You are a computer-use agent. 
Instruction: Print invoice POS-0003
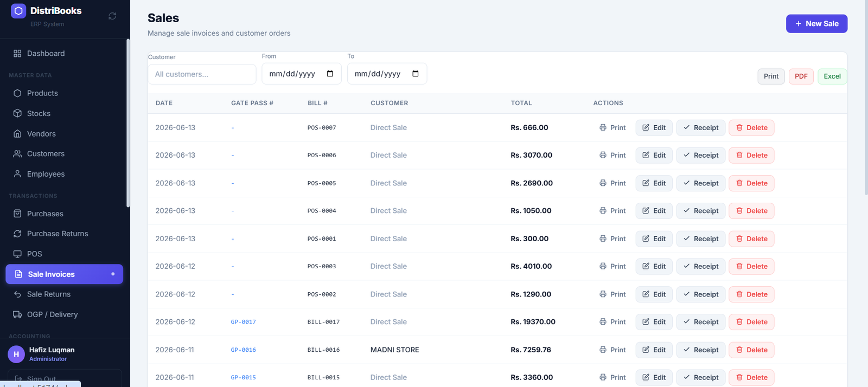tap(612, 267)
